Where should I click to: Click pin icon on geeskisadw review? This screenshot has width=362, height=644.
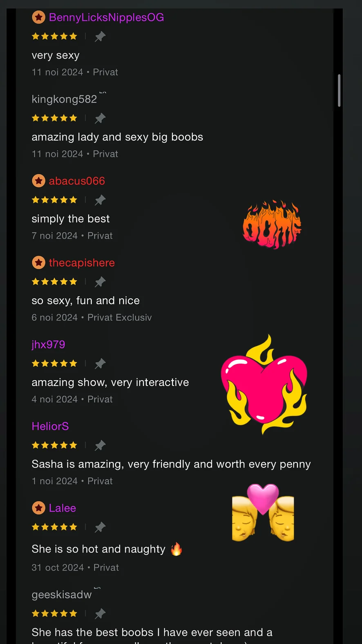100,613
